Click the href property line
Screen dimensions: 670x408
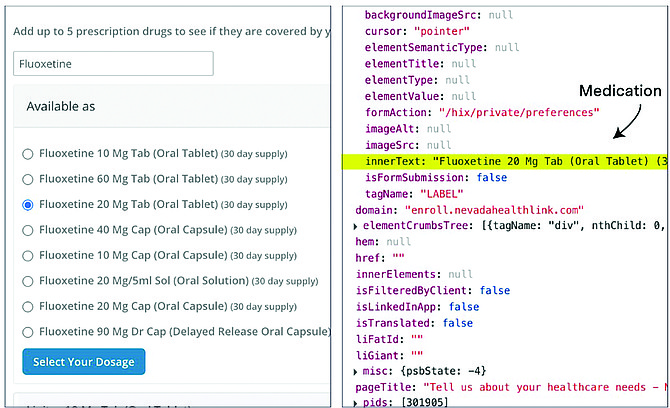pyautogui.click(x=379, y=258)
